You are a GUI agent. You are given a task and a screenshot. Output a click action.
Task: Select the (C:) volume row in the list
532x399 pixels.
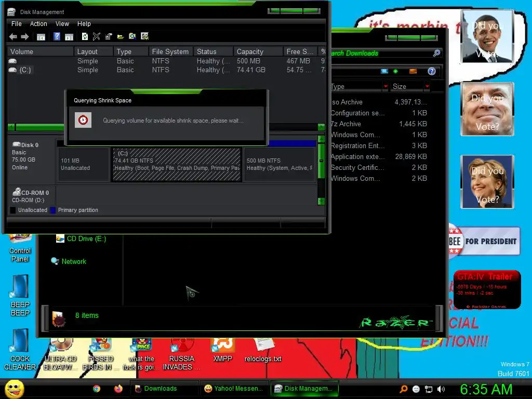coord(166,70)
